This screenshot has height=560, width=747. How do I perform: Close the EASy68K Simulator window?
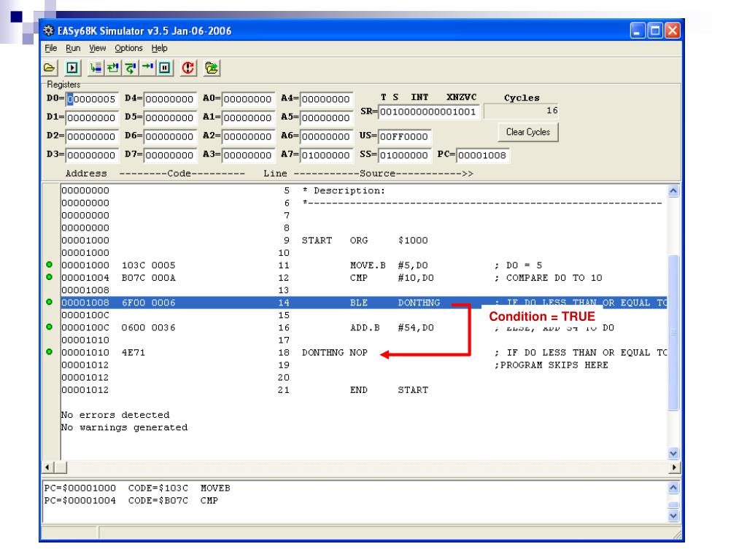click(x=672, y=31)
